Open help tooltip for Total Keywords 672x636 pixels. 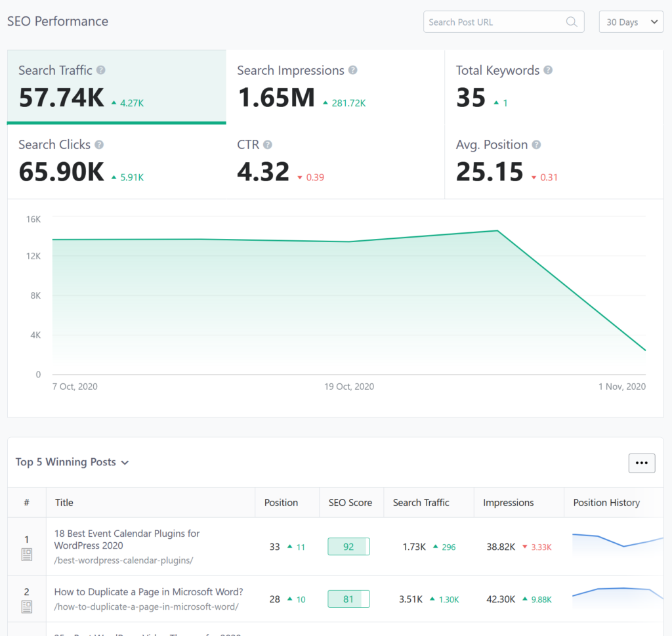(548, 70)
